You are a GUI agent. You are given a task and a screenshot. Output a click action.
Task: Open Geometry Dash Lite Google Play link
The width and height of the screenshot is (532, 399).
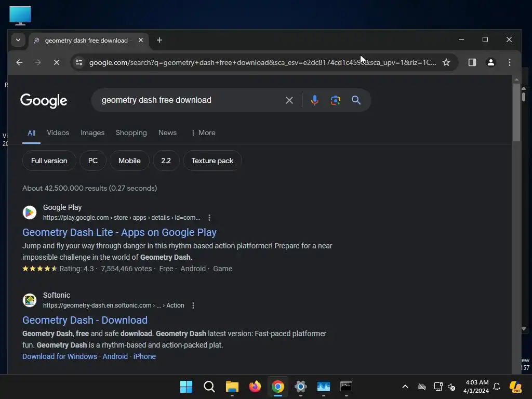pyautogui.click(x=119, y=232)
